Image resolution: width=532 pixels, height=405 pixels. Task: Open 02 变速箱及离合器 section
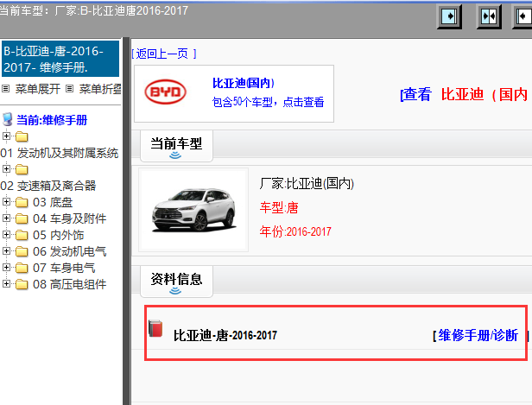(48, 186)
